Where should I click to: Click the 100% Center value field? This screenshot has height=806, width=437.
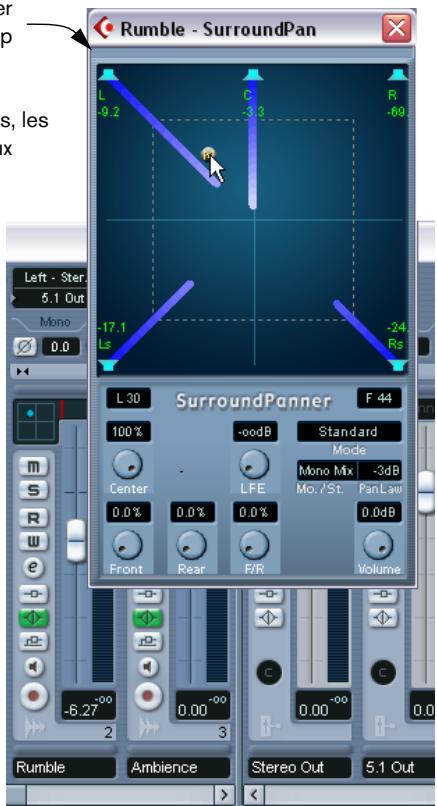tap(129, 432)
